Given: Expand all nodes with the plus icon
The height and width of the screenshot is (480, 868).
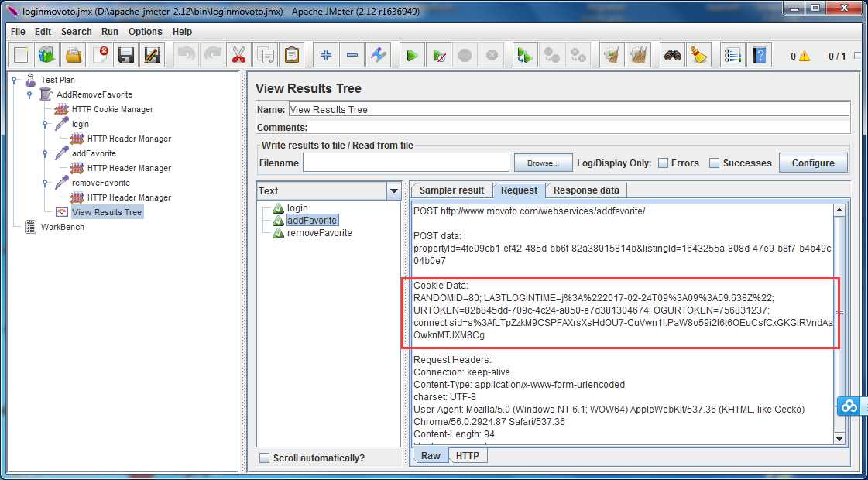Looking at the screenshot, I should [325, 56].
